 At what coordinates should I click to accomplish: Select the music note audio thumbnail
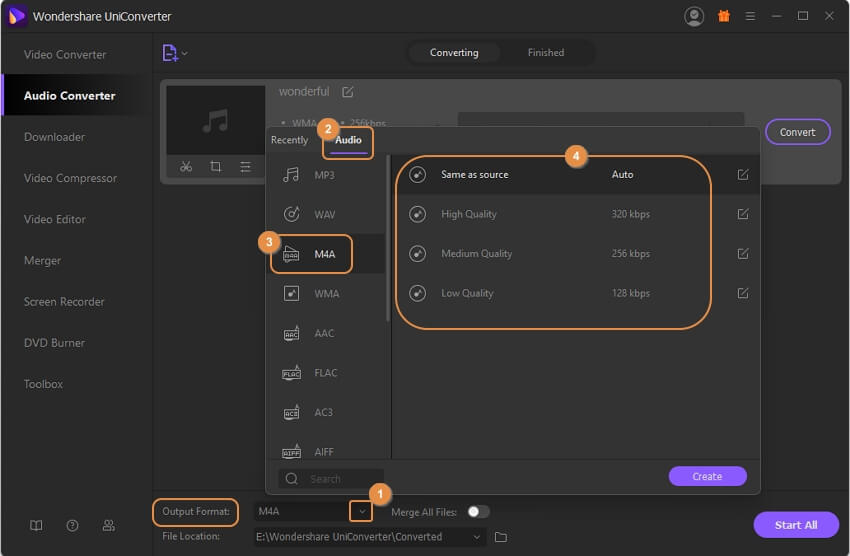pos(215,120)
